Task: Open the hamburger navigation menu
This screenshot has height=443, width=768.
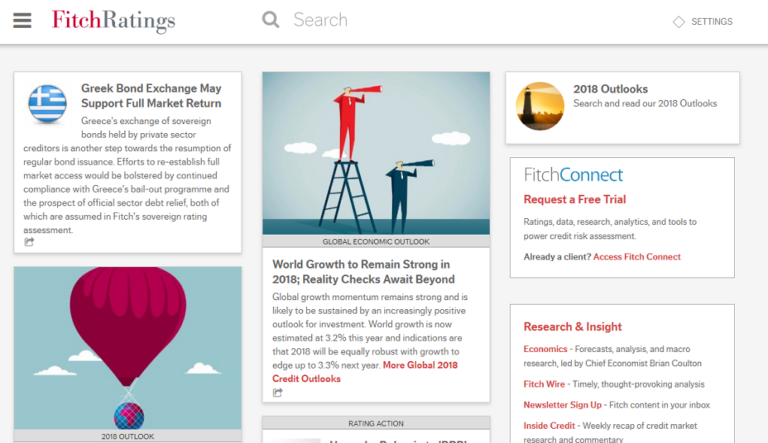Action: point(22,20)
